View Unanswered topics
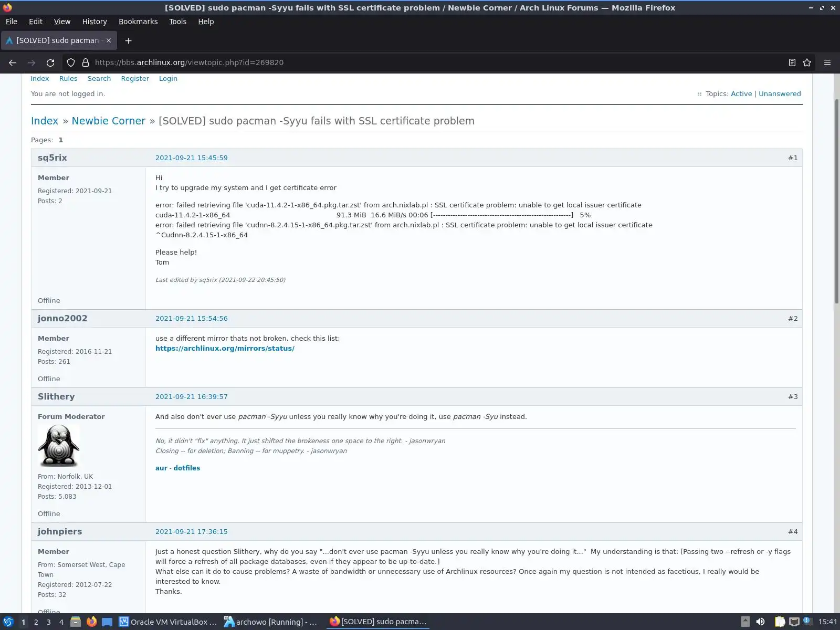This screenshot has height=630, width=840. [780, 94]
